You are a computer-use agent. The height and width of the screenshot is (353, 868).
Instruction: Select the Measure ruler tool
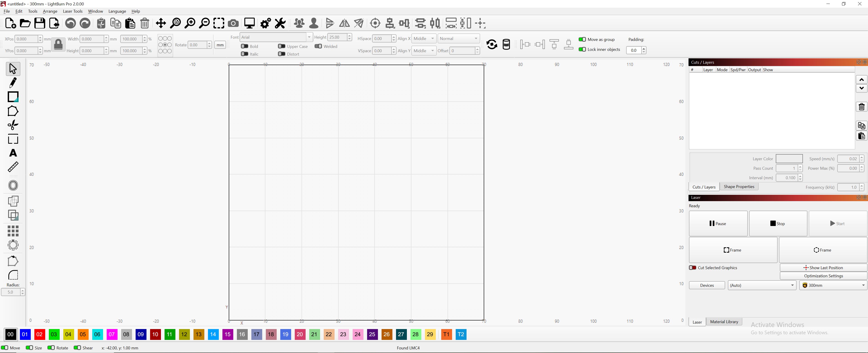pyautogui.click(x=13, y=167)
